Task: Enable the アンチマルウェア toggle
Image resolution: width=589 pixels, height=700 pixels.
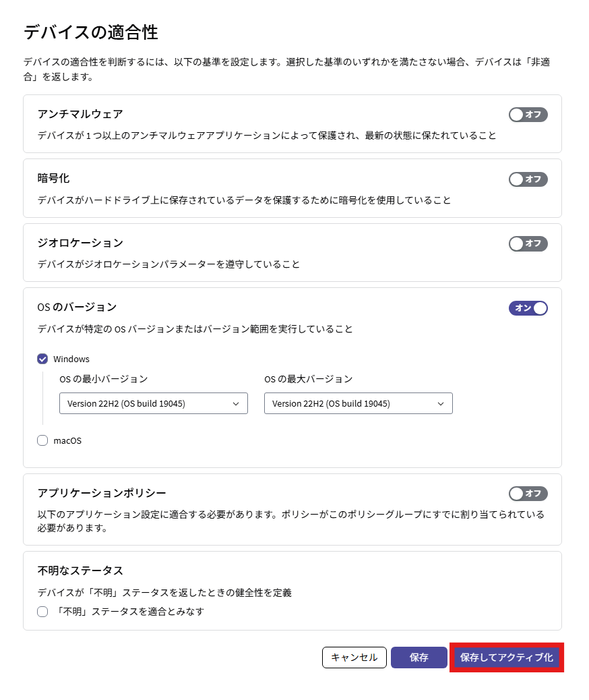Action: [528, 115]
